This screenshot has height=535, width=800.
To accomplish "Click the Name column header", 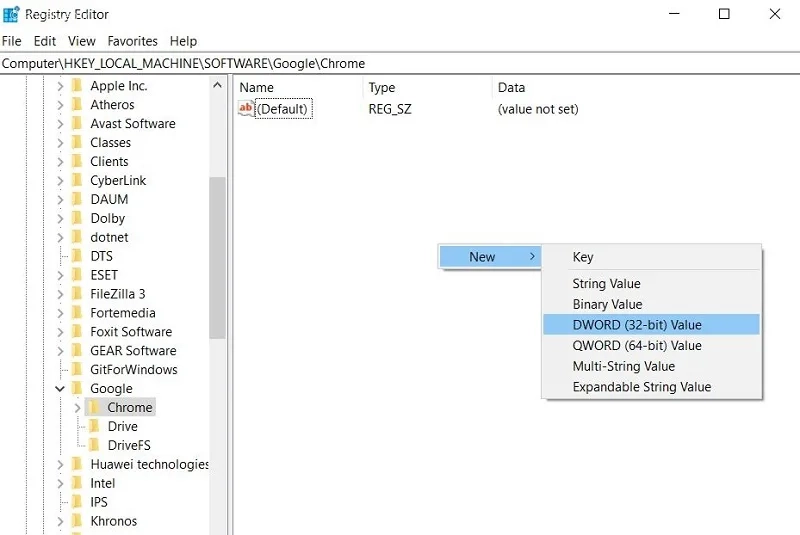I will tap(299, 87).
